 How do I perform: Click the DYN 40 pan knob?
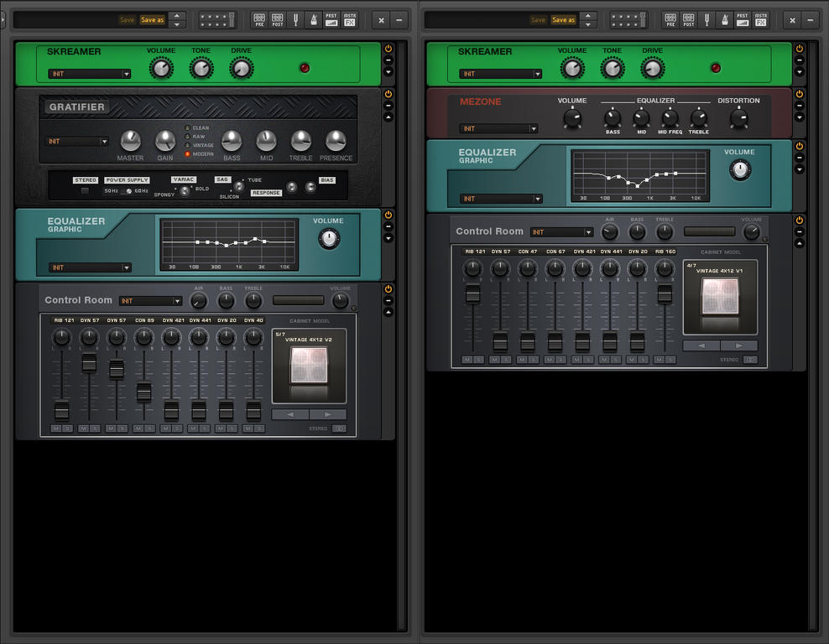click(253, 336)
